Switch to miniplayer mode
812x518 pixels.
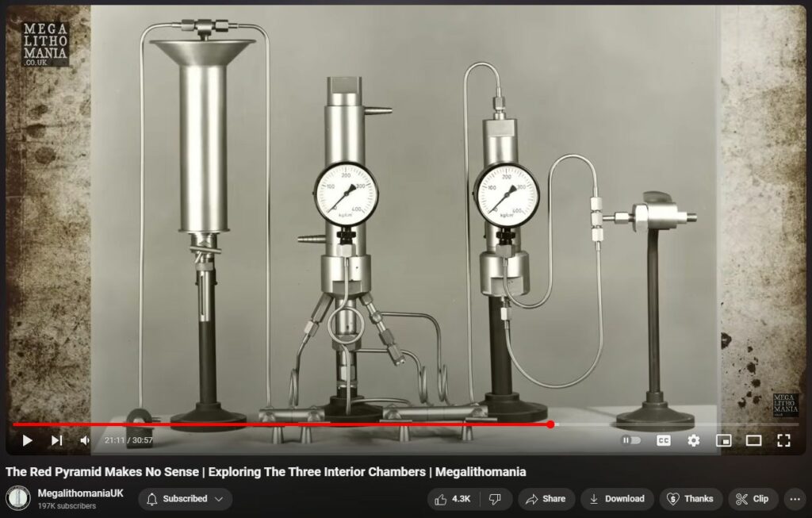tap(723, 440)
